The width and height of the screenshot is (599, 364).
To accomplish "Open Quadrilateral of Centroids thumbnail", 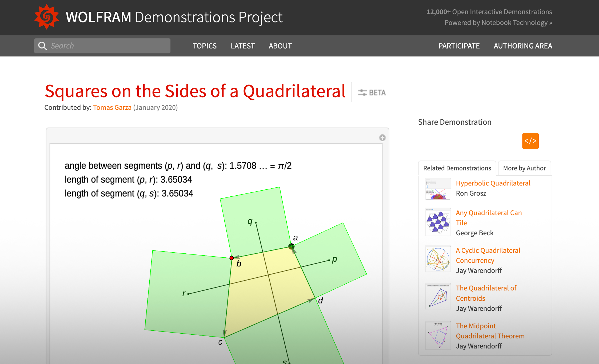I will click(x=438, y=297).
